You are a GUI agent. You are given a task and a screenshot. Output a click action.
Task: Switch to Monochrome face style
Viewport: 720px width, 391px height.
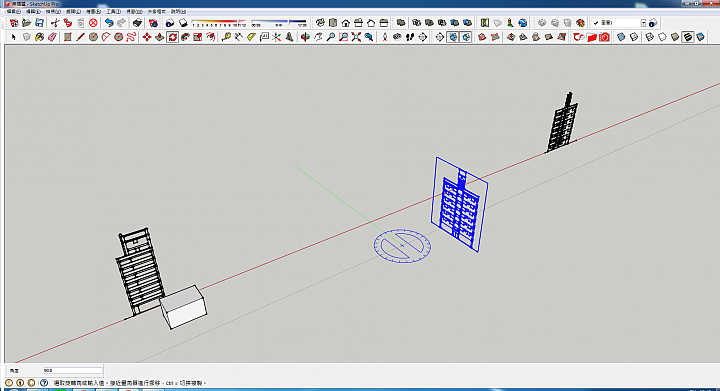(701, 37)
